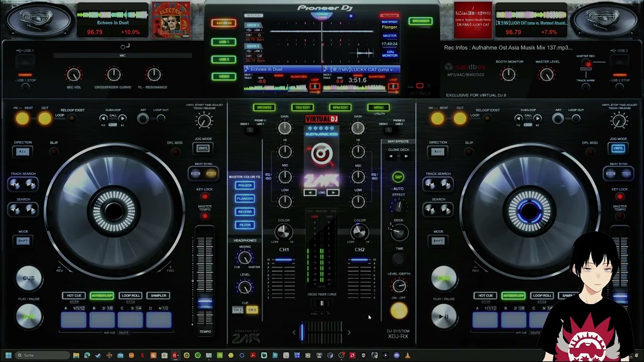Image resolution: width=644 pixels, height=362 pixels.
Task: Trigger hot cue pad C on left deck
Action: click(130, 320)
